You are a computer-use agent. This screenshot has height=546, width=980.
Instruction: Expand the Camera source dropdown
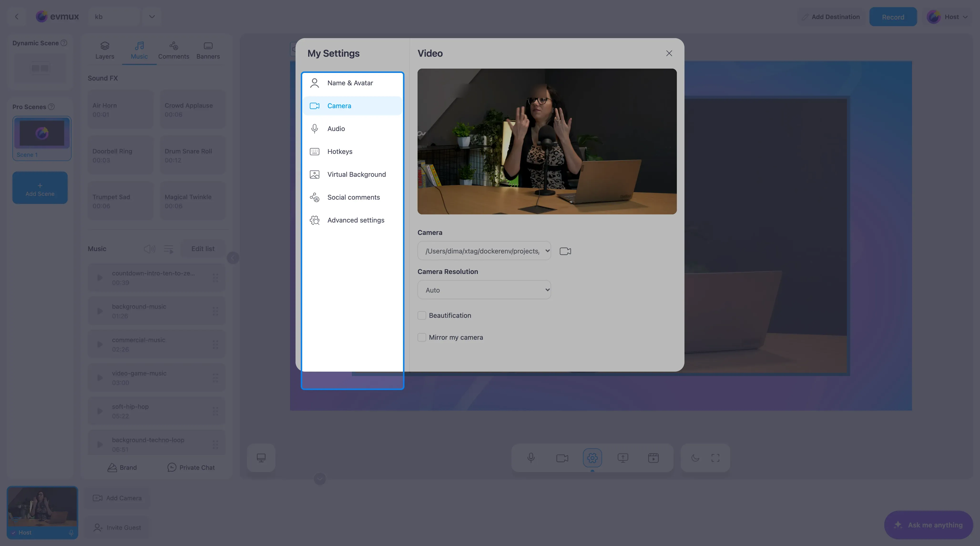click(484, 251)
